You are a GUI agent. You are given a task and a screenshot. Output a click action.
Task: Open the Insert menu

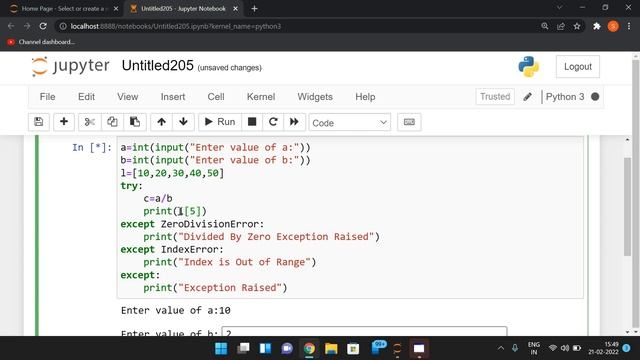click(173, 97)
